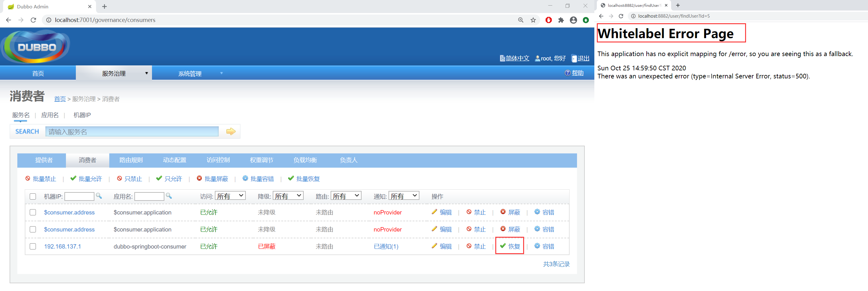Open new tab in localhost:8882 window
The width and height of the screenshot is (868, 291).
678,5
